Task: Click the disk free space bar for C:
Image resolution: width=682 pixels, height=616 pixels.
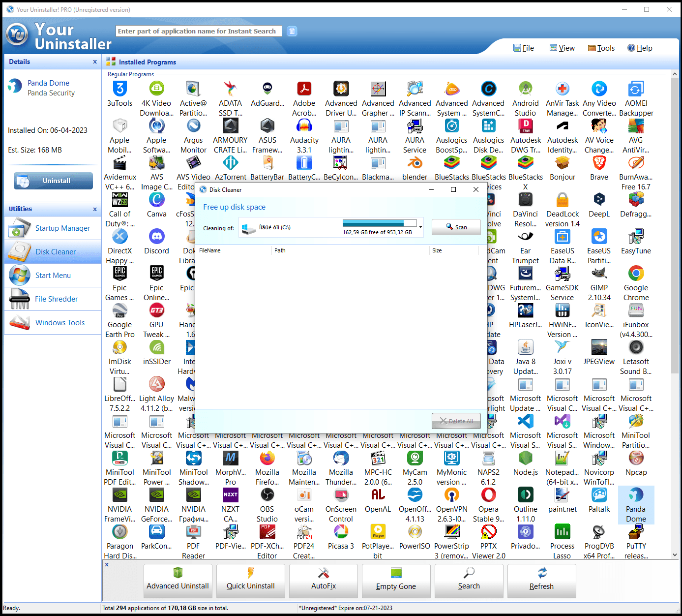Action: [x=380, y=223]
